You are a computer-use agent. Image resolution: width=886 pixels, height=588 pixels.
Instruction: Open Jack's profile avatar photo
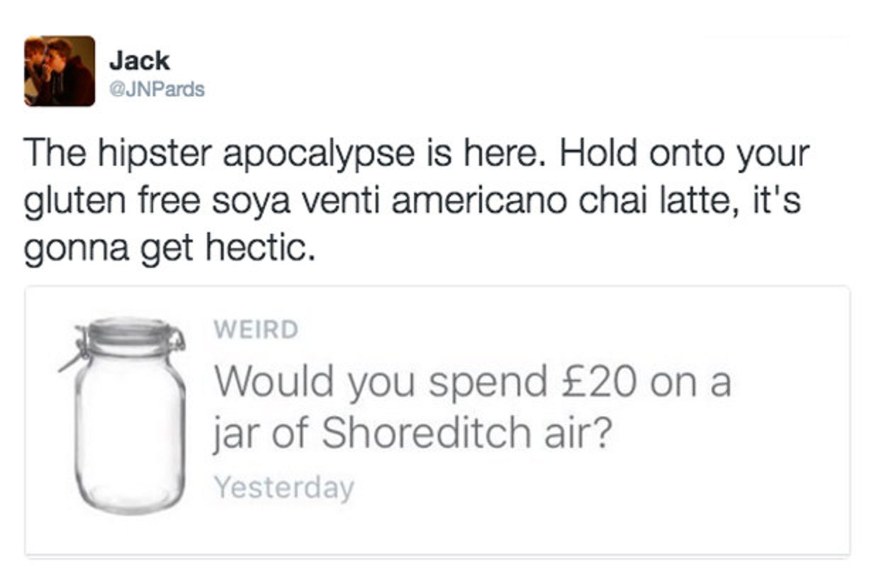click(60, 71)
